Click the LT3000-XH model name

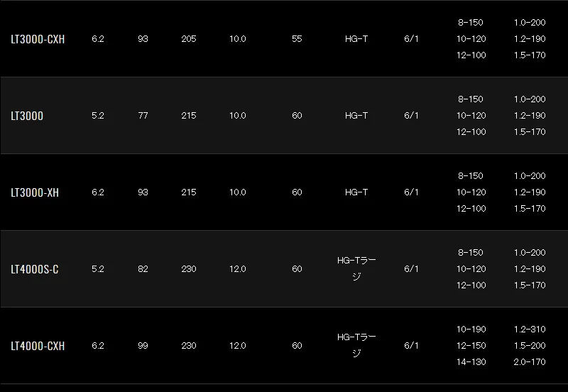[x=35, y=192]
